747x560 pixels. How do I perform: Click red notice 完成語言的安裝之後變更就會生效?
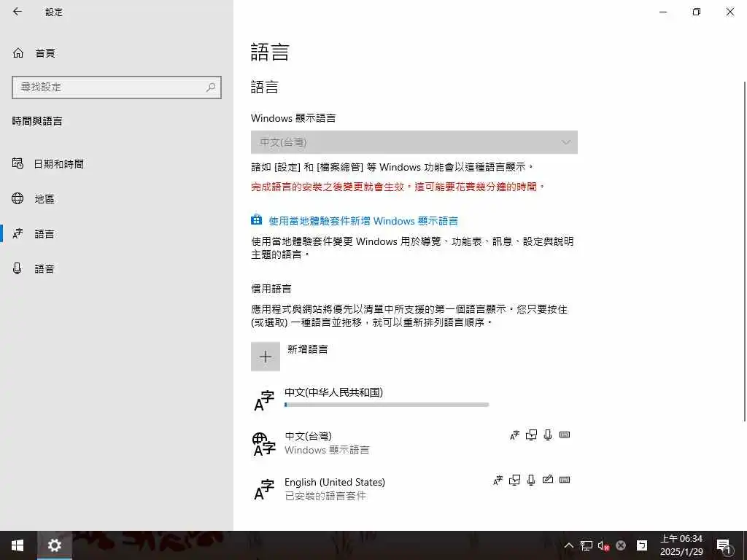tap(398, 187)
